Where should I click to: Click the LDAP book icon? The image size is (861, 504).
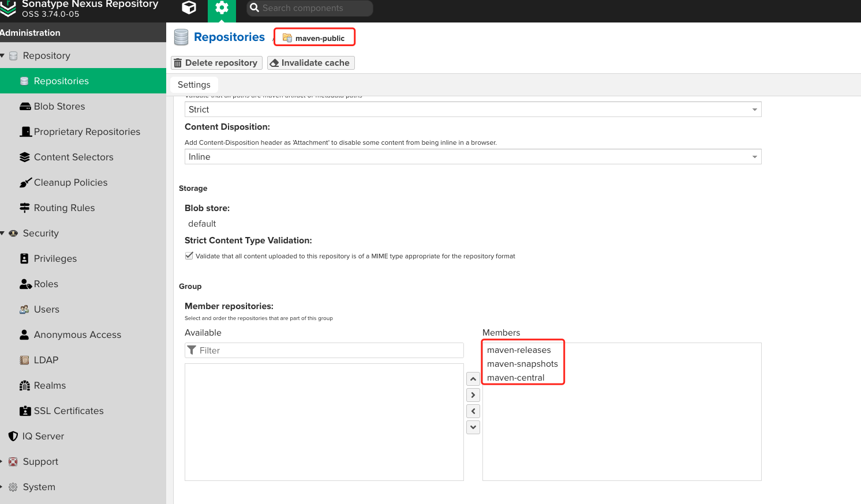[24, 360]
